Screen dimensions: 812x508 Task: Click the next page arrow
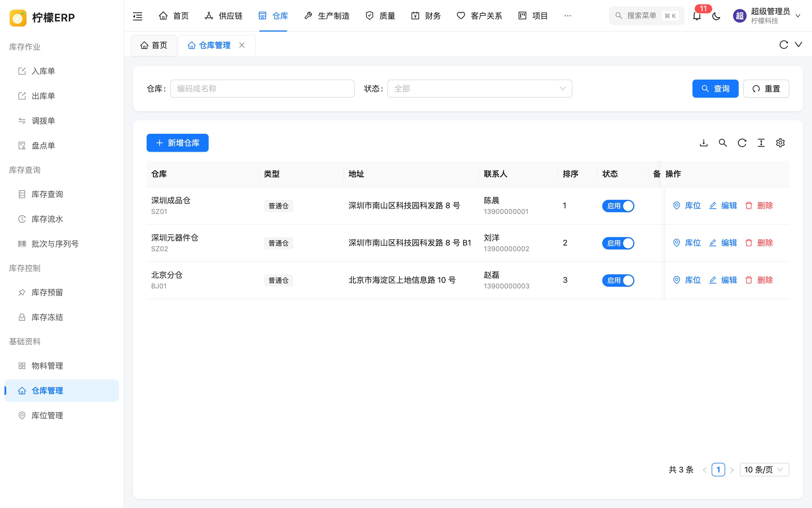732,470
